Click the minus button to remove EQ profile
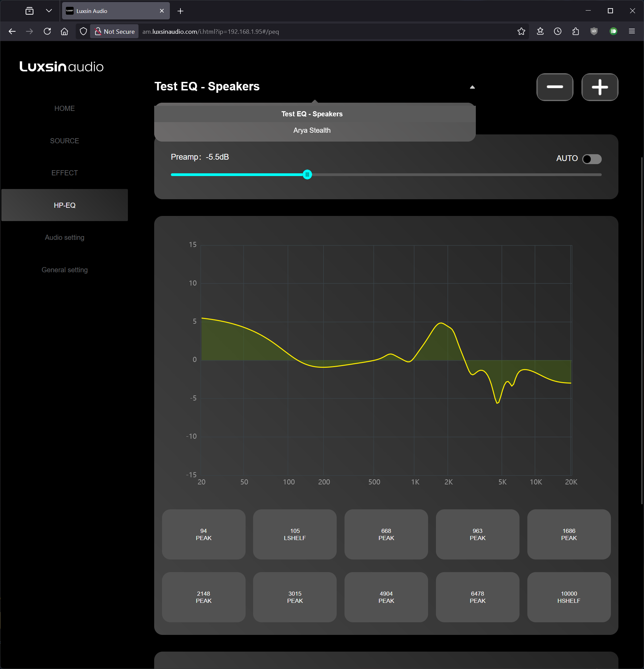This screenshot has width=644, height=669. point(555,87)
